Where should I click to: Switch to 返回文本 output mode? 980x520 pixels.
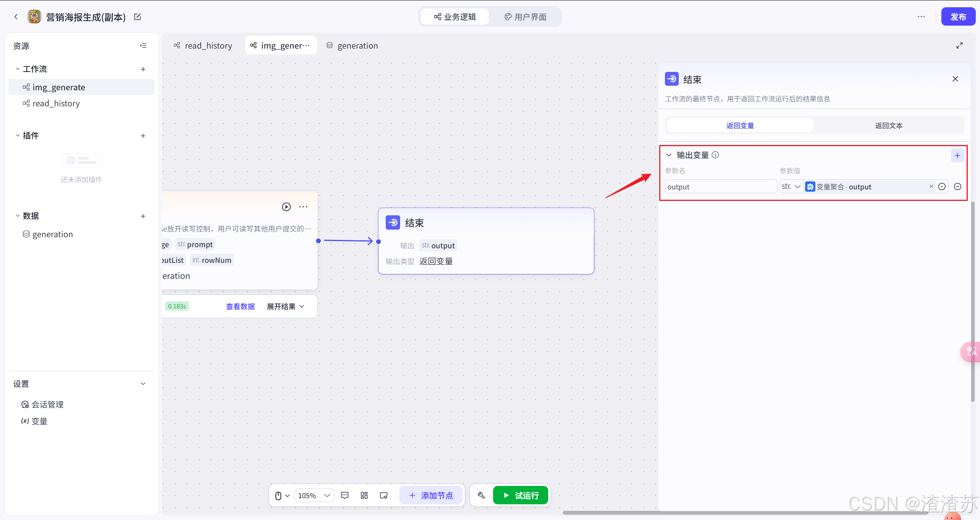[889, 126]
